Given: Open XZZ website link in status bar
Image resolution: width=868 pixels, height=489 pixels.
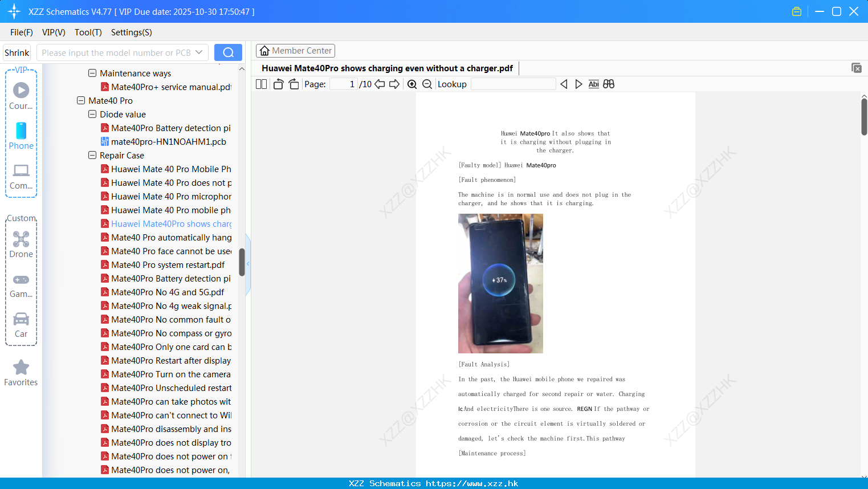Looking at the screenshot, I should point(472,483).
